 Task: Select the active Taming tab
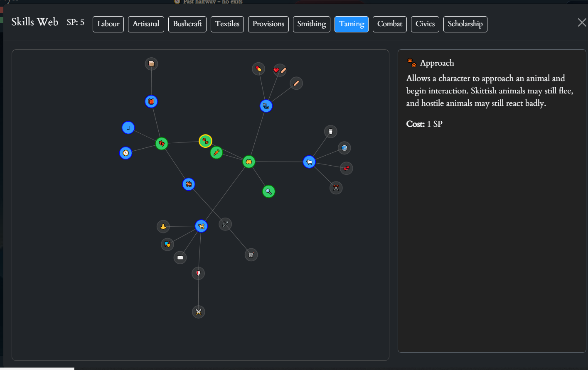[x=352, y=24]
